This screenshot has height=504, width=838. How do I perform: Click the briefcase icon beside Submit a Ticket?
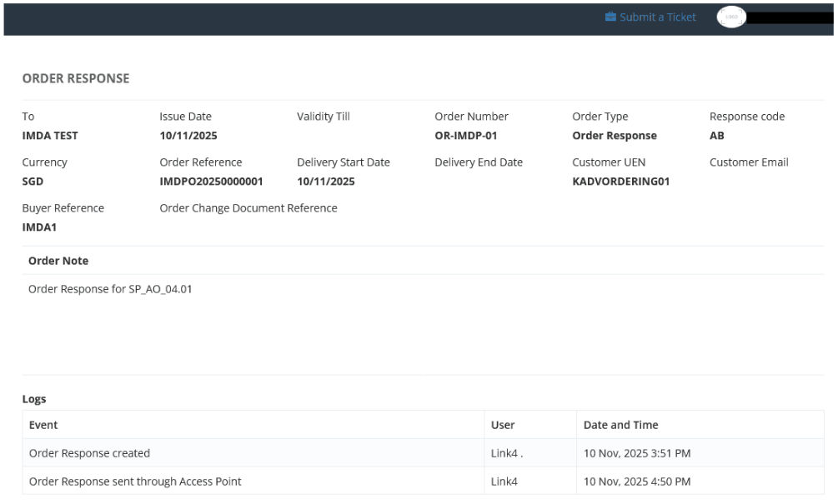610,17
